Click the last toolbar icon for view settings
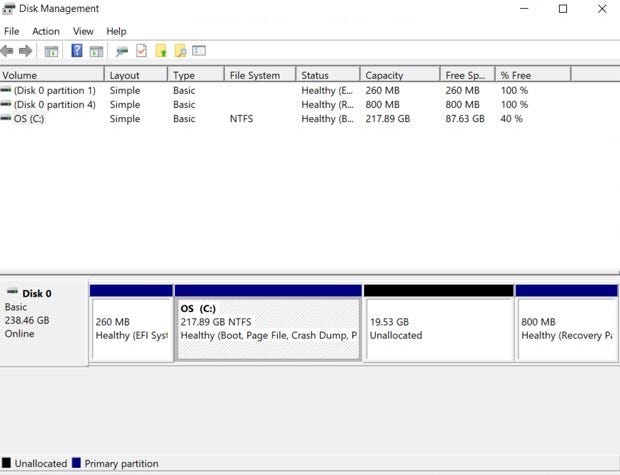The width and height of the screenshot is (620, 475). pyautogui.click(x=199, y=51)
